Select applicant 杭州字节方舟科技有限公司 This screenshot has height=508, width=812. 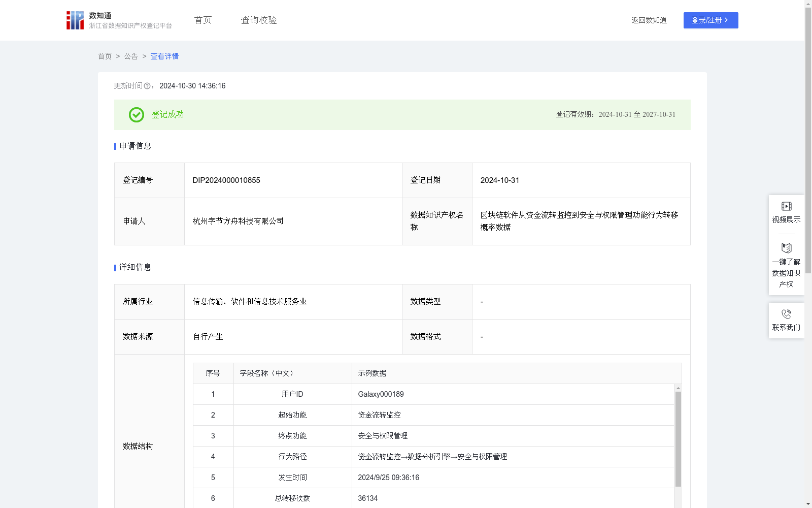[x=238, y=221]
